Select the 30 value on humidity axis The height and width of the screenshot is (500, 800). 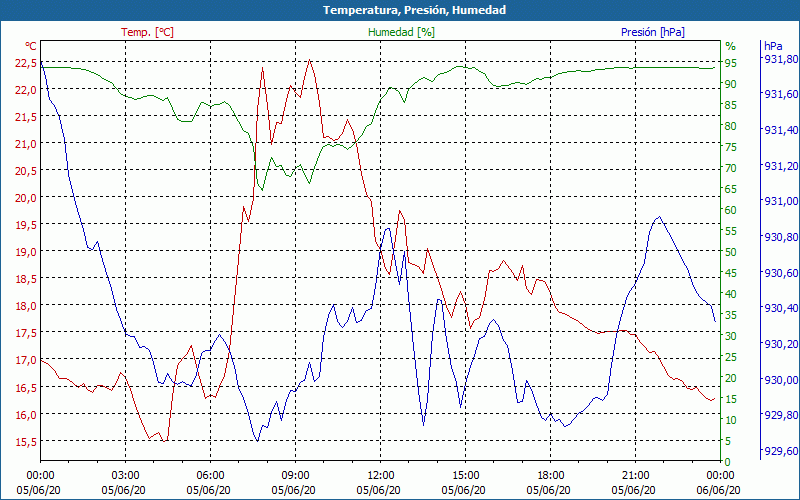tap(731, 336)
